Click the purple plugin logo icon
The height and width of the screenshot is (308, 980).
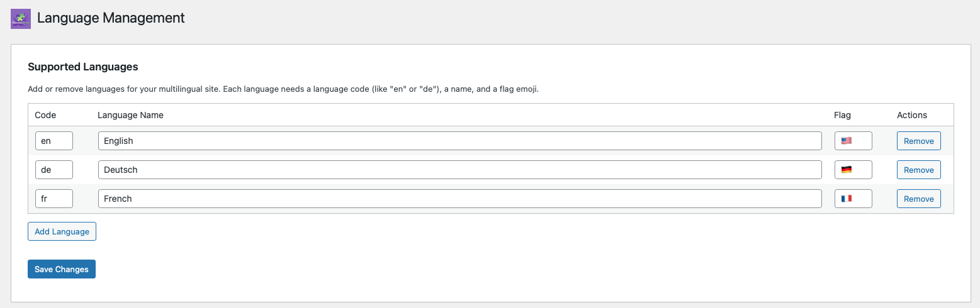(x=21, y=19)
